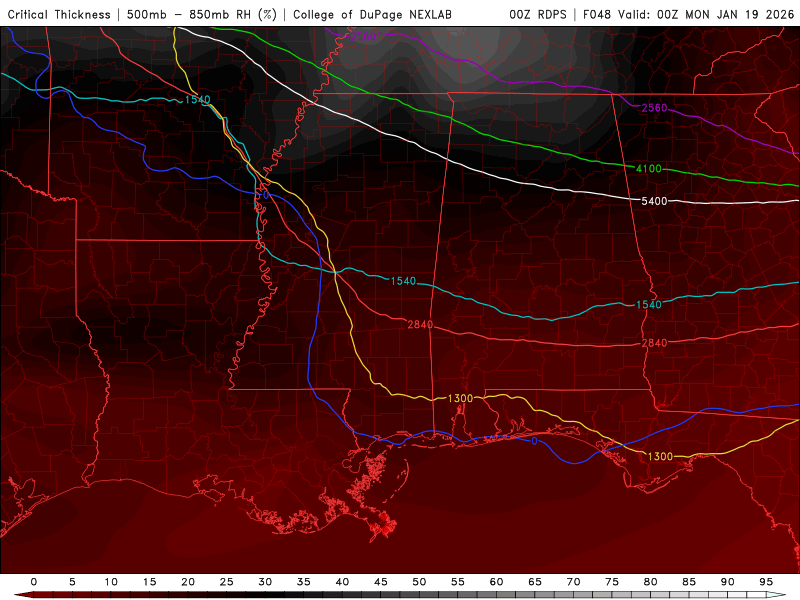Click the 70 tick on the color scale
Image resolution: width=800 pixels, height=600 pixels.
[x=573, y=582]
